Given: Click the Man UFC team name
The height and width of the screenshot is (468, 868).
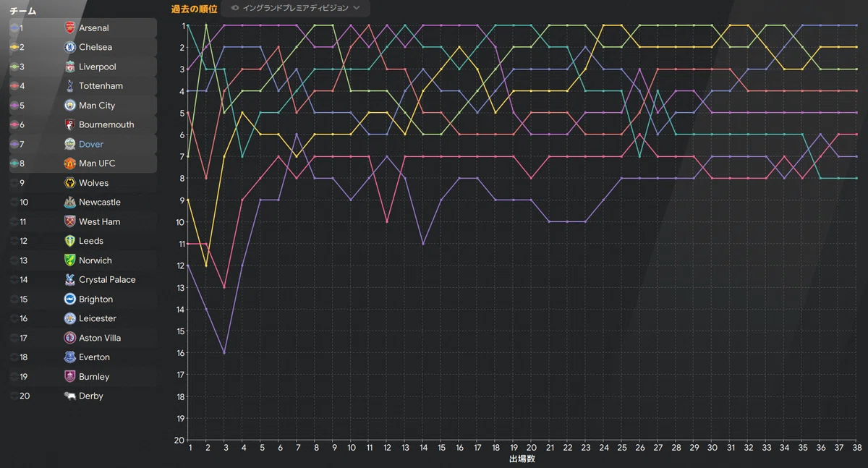Looking at the screenshot, I should click(97, 163).
